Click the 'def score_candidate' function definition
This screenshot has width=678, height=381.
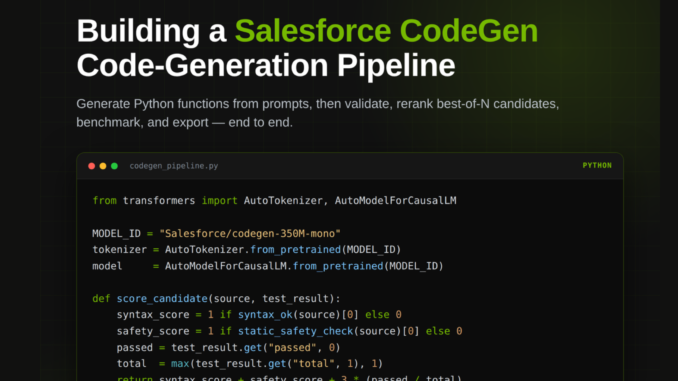216,299
